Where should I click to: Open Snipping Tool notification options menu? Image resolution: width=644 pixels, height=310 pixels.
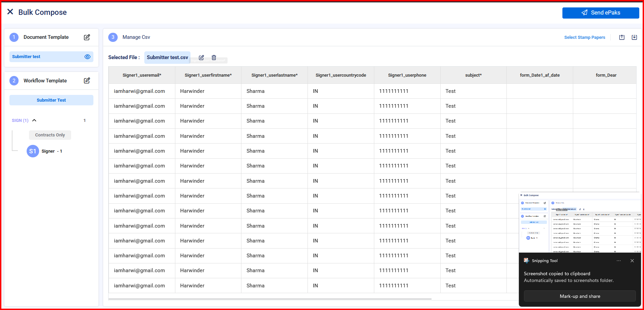tap(618, 261)
